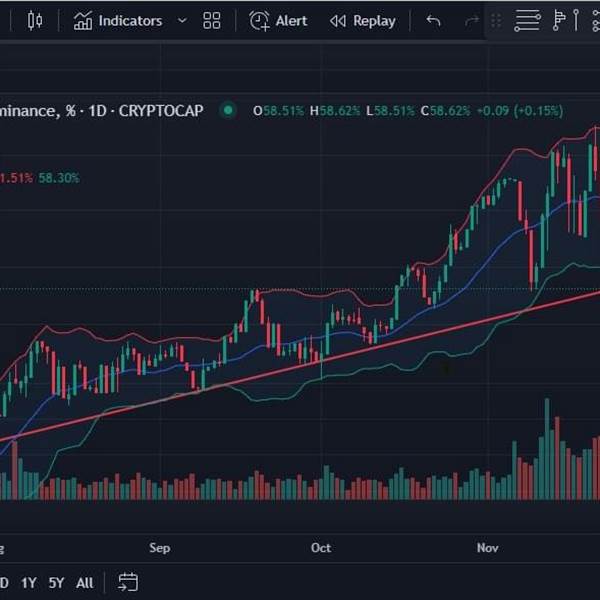Viewport: 600px width, 600px height.
Task: Open the Go to date calendar
Action: [x=128, y=582]
